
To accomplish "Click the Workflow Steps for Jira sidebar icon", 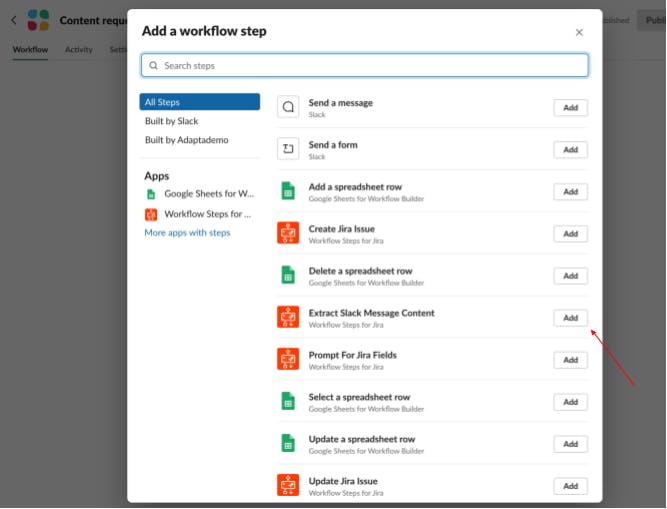I will 151,214.
